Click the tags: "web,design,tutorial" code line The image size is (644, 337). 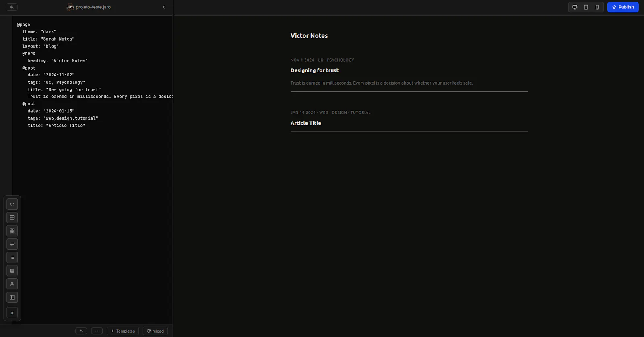click(63, 118)
